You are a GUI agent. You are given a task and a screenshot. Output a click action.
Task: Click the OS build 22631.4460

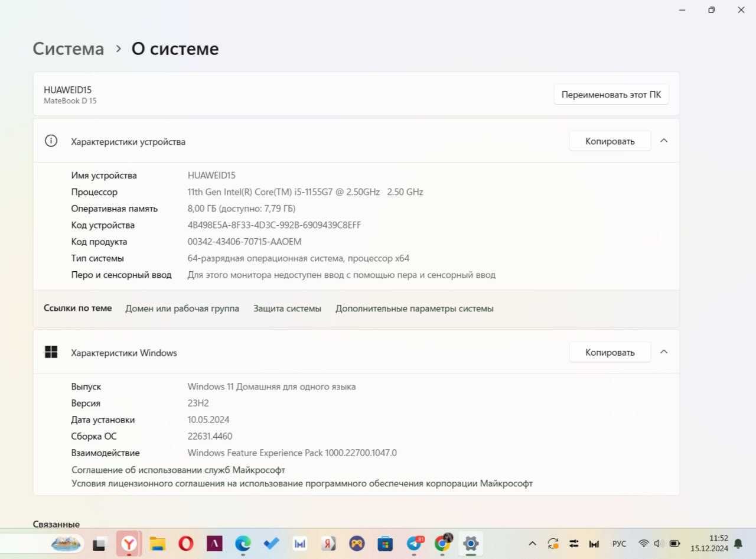point(210,436)
